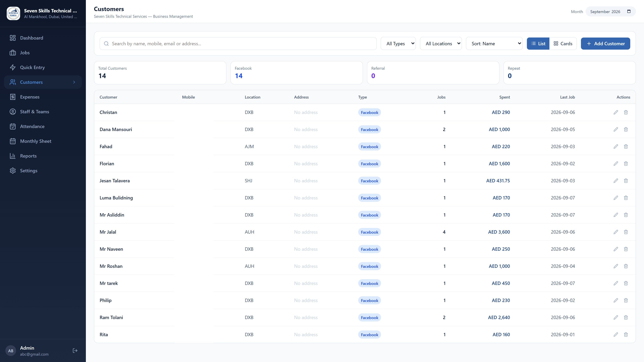Edit the Mr Roshan entry

pos(616,266)
